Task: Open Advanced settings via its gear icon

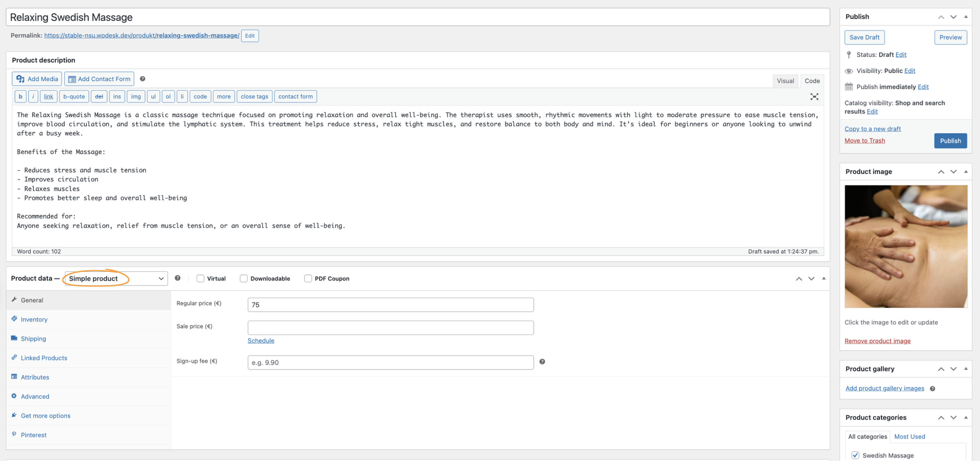Action: click(x=14, y=396)
